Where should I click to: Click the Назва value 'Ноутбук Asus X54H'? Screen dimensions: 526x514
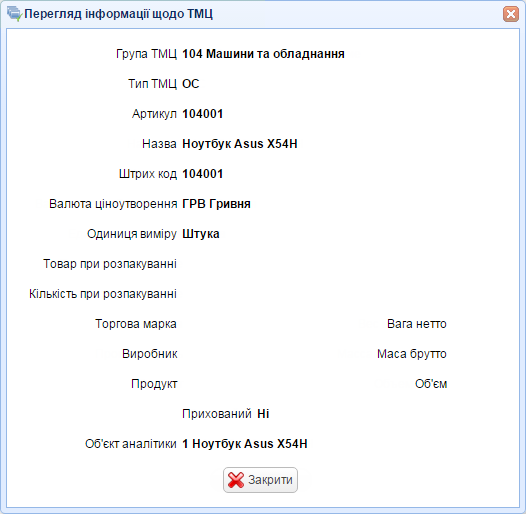(x=240, y=144)
